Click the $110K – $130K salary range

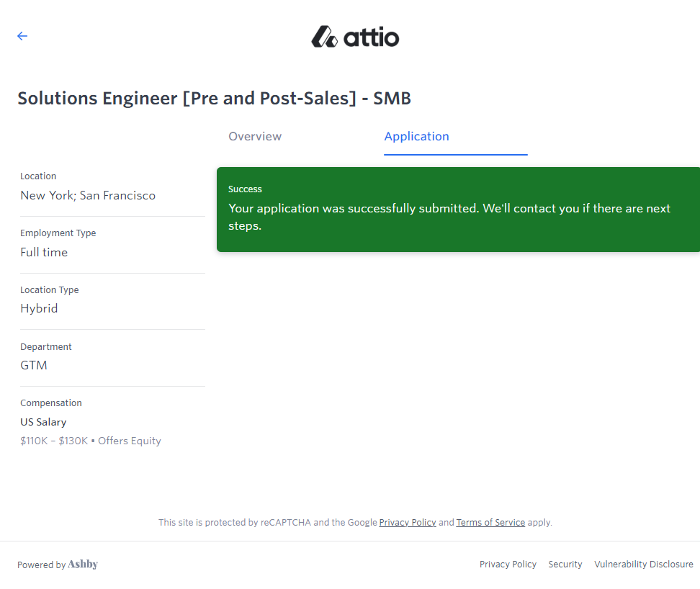pos(54,441)
